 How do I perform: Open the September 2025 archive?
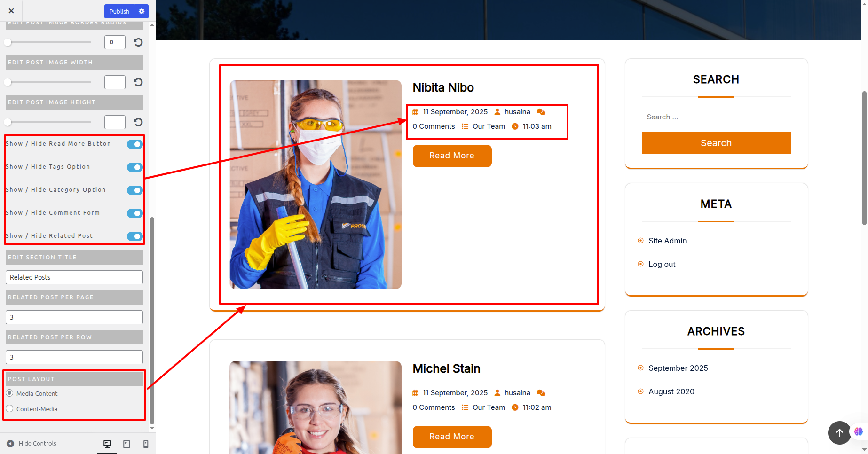pyautogui.click(x=678, y=368)
